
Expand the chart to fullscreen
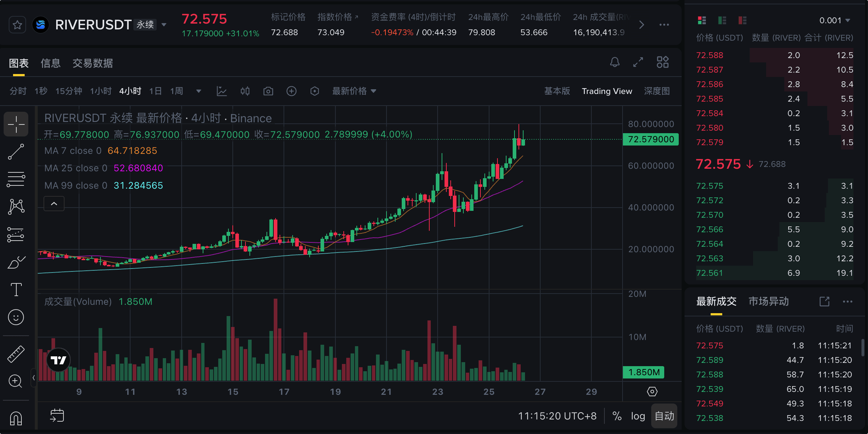point(638,62)
